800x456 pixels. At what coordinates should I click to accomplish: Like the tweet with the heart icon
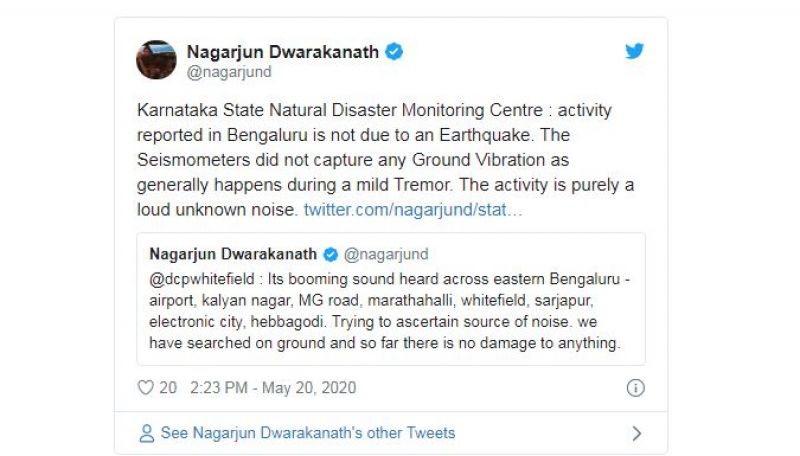pyautogui.click(x=146, y=388)
